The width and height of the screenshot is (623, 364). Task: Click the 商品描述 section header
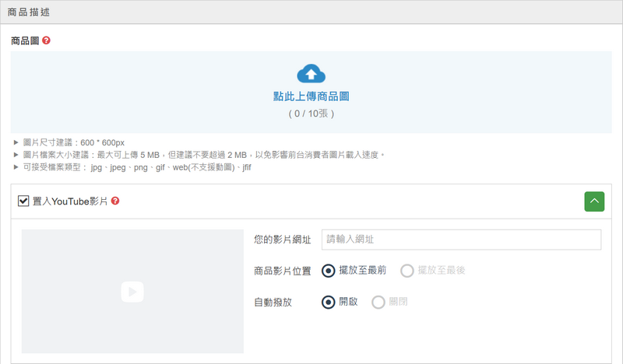31,12
